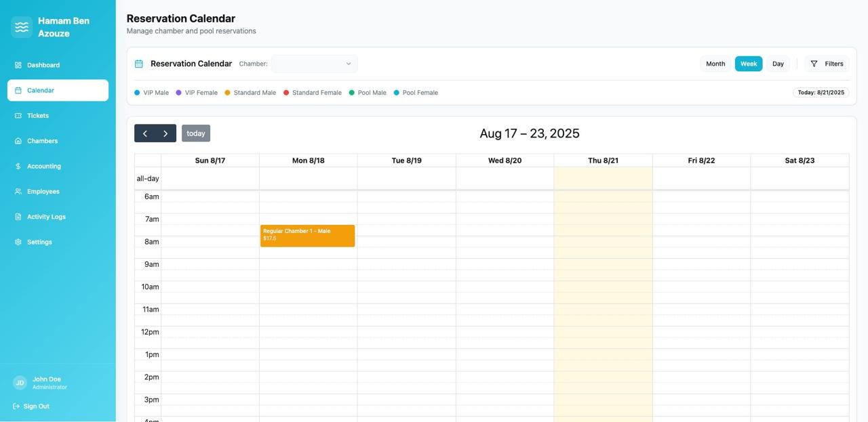Click the calendar icon beside Reservation Calendar title

139,64
